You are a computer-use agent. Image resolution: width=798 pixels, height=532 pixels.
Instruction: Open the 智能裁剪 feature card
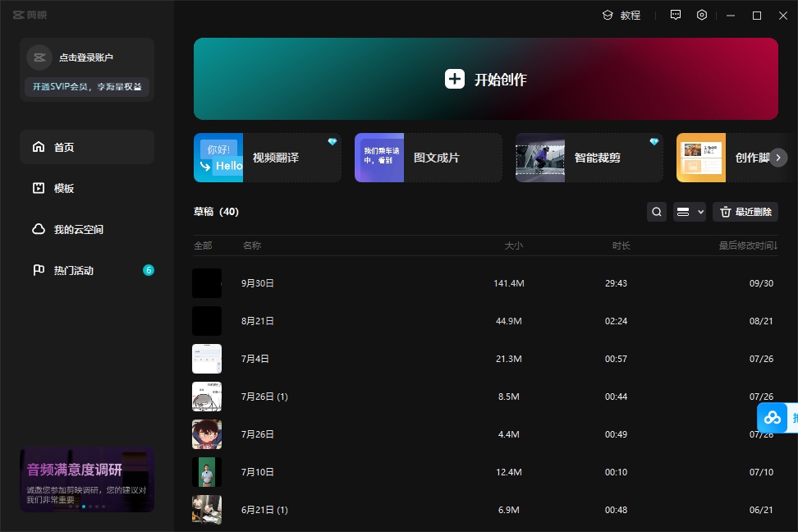tap(589, 158)
